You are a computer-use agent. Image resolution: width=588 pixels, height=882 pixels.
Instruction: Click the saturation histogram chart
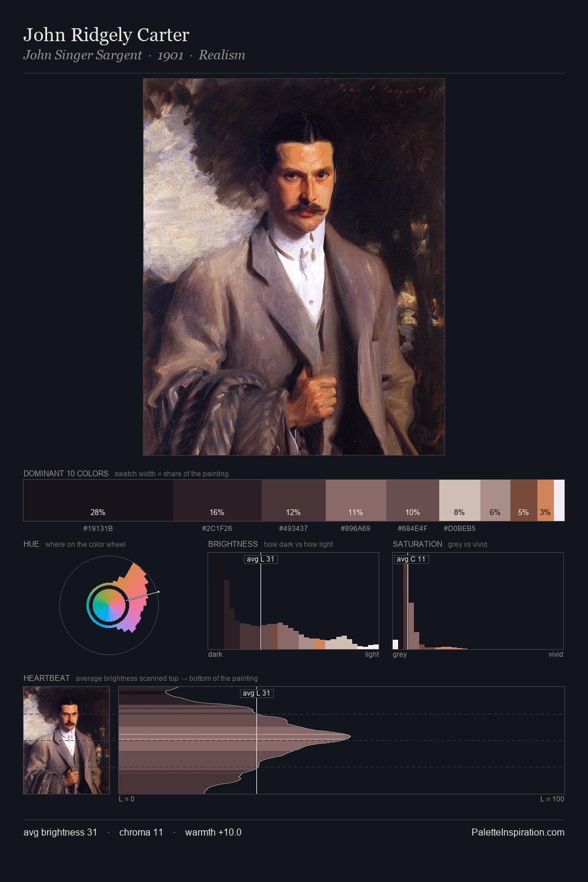click(478, 601)
